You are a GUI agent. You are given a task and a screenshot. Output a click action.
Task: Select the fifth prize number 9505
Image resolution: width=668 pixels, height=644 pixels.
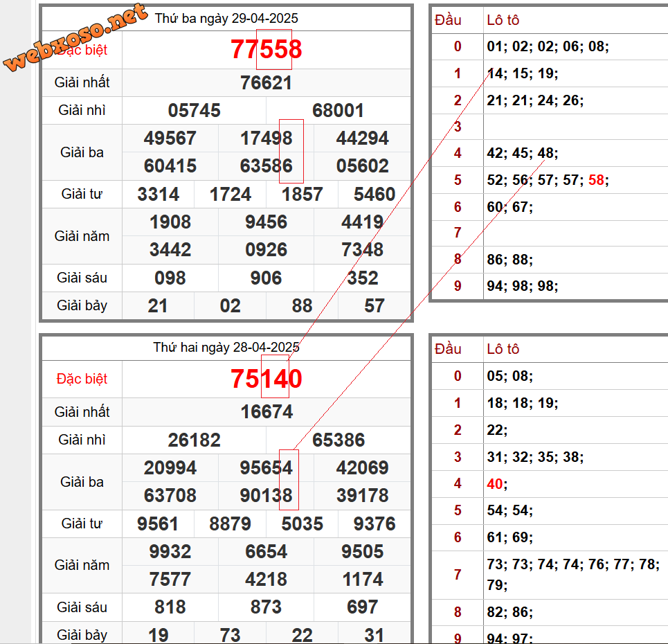click(x=363, y=551)
